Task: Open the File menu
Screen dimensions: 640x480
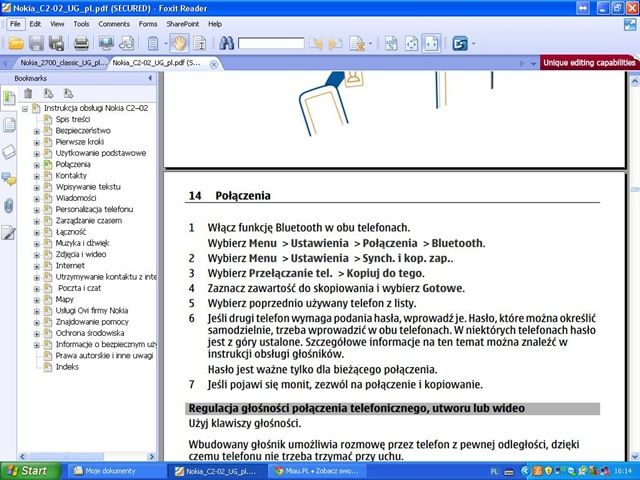Action: pos(15,24)
